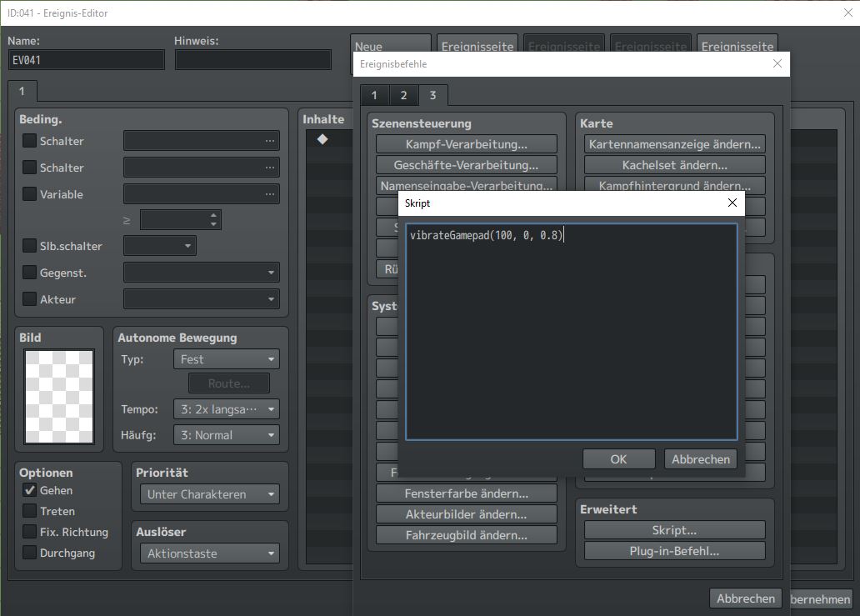This screenshot has height=616, width=860.
Task: Open the Geschäfte-Verarbeitung command
Action: point(467,164)
